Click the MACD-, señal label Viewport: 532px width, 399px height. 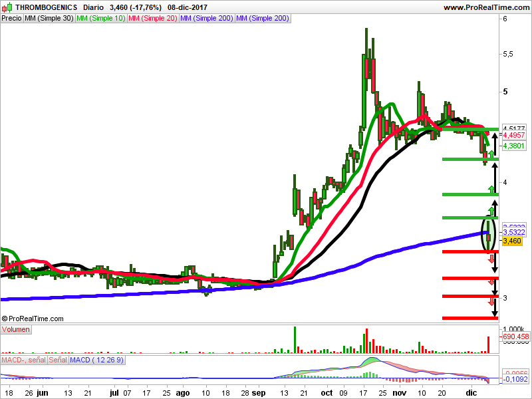pyautogui.click(x=23, y=360)
